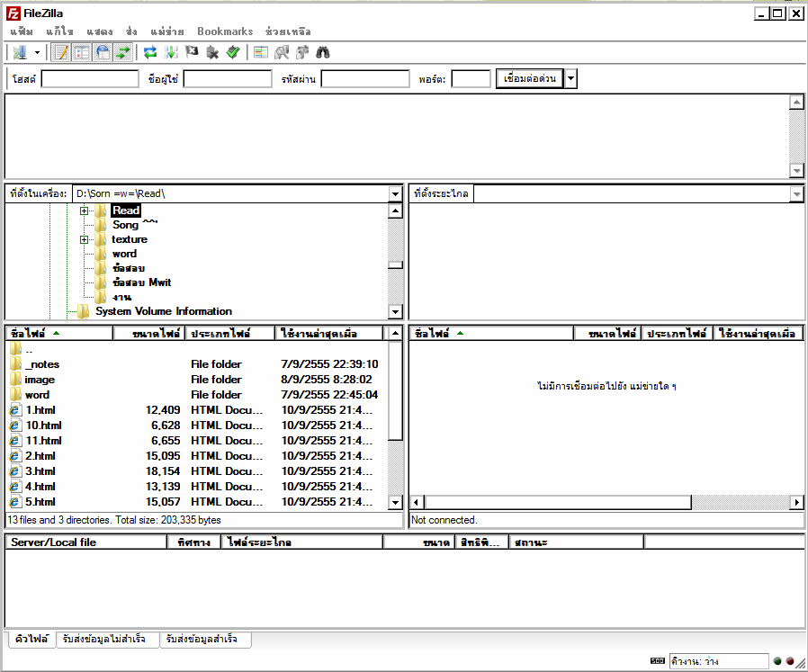Select the 11.html file icon
Viewport: 808px width, 672px height.
15,441
